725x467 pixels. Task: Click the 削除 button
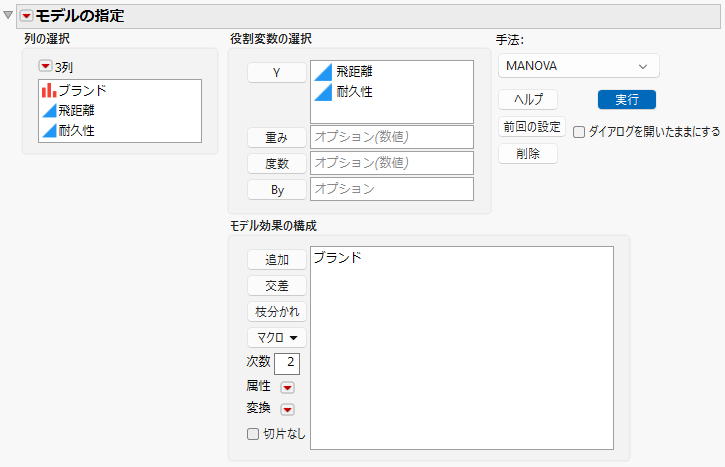tap(528, 154)
